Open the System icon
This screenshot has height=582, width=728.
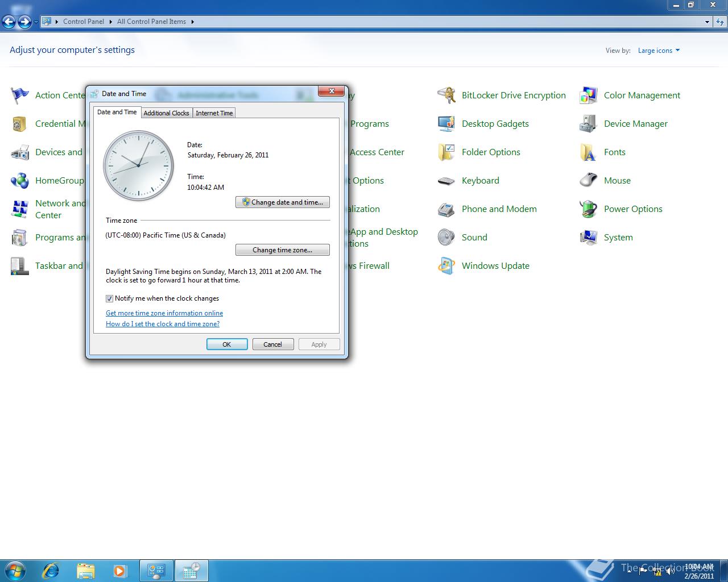point(589,238)
